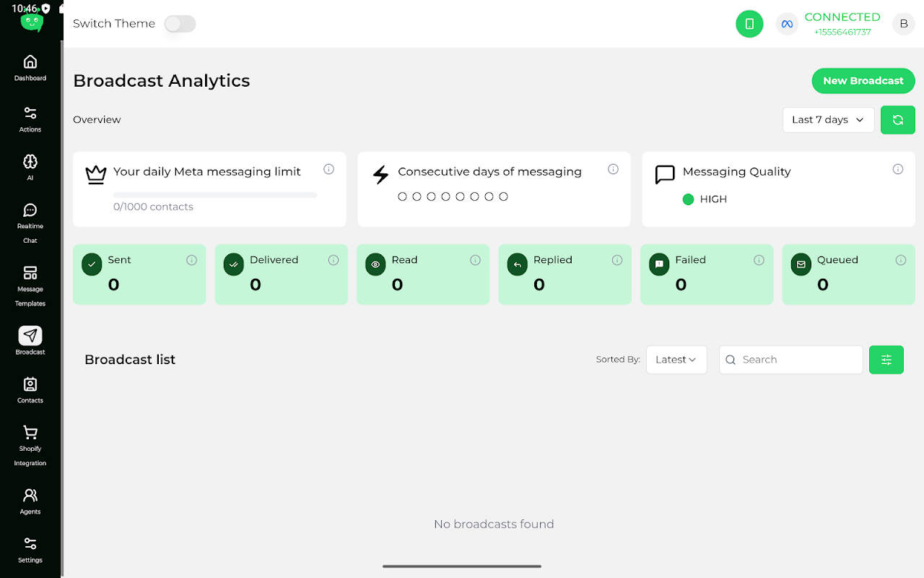The image size is (924, 578).
Task: Click the green phone device icon
Action: (x=749, y=24)
